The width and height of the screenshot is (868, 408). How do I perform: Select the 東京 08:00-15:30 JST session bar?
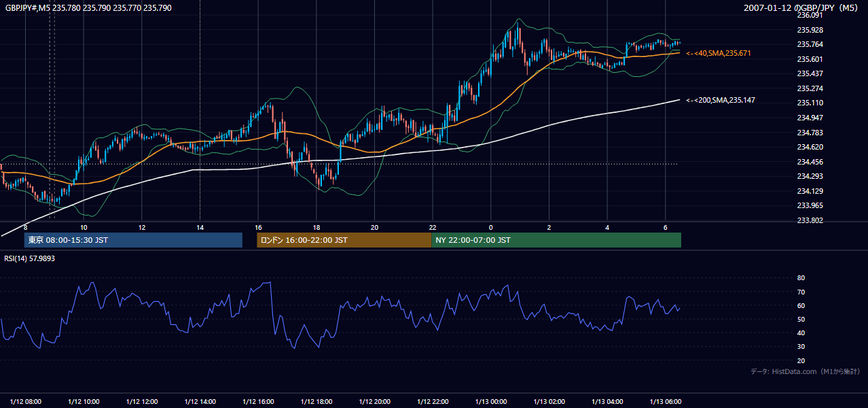click(x=133, y=240)
